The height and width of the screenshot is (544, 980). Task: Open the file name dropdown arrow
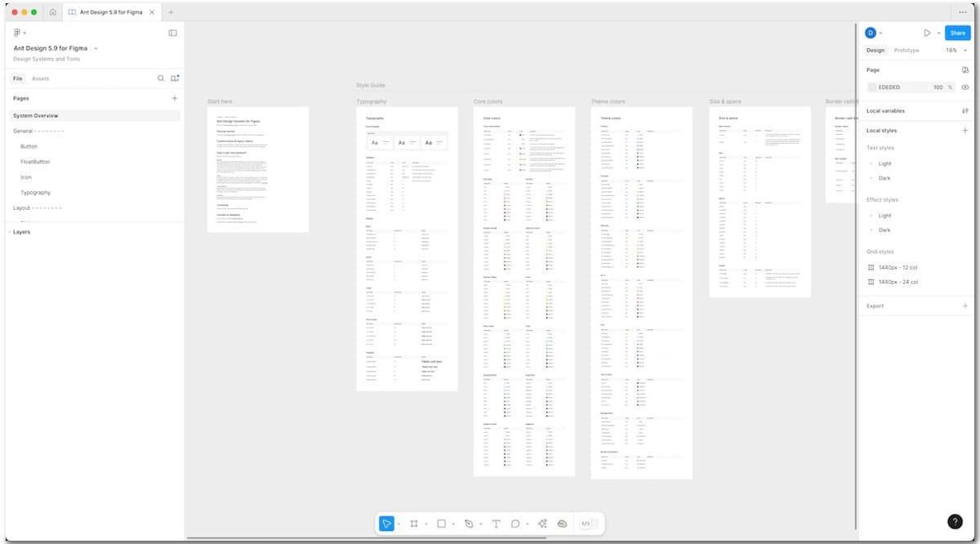[96, 48]
